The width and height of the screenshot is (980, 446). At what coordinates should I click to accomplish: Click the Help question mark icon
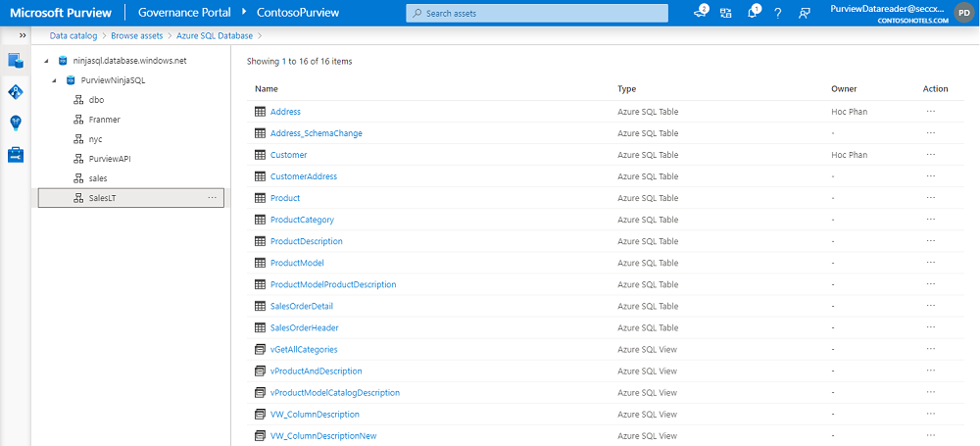point(778,13)
